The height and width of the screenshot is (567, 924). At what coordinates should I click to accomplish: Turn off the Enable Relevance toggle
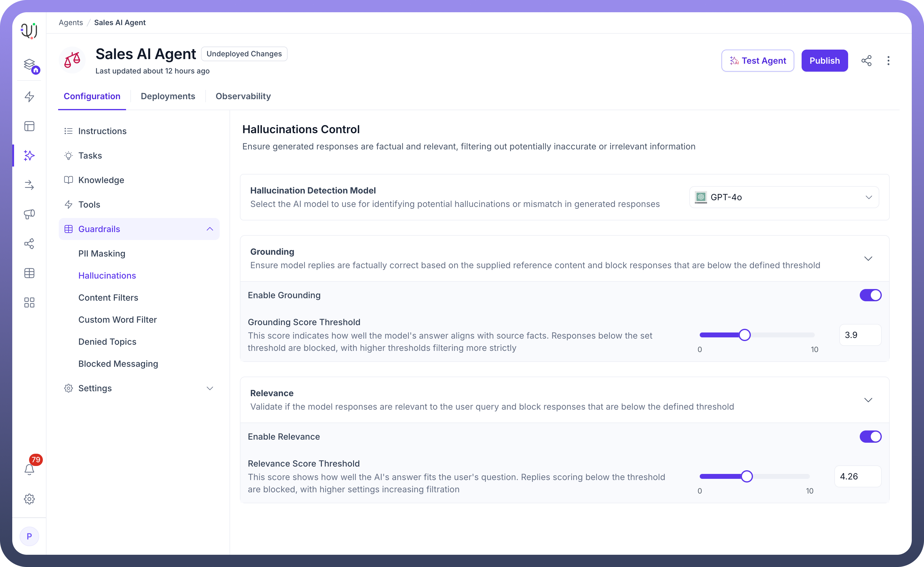(x=870, y=437)
